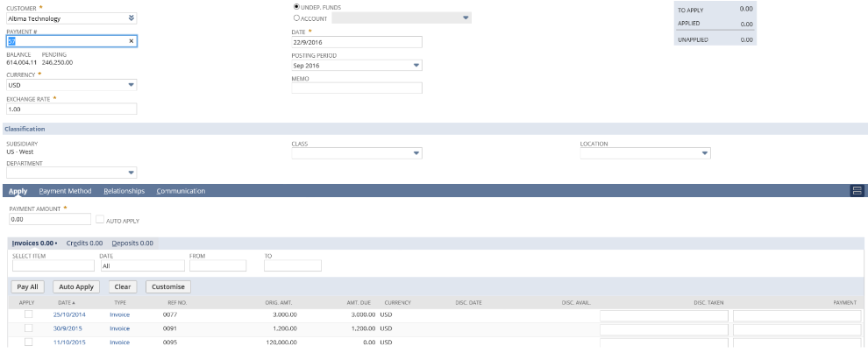Viewport: 868px width, 353px height.
Task: Select the Account radio button
Action: click(295, 18)
